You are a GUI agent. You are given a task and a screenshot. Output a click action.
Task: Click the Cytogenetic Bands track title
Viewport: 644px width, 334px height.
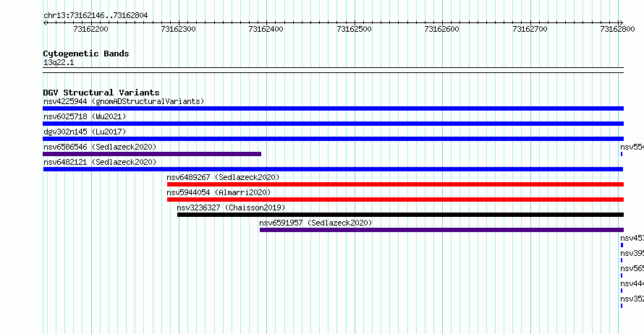[x=86, y=53]
